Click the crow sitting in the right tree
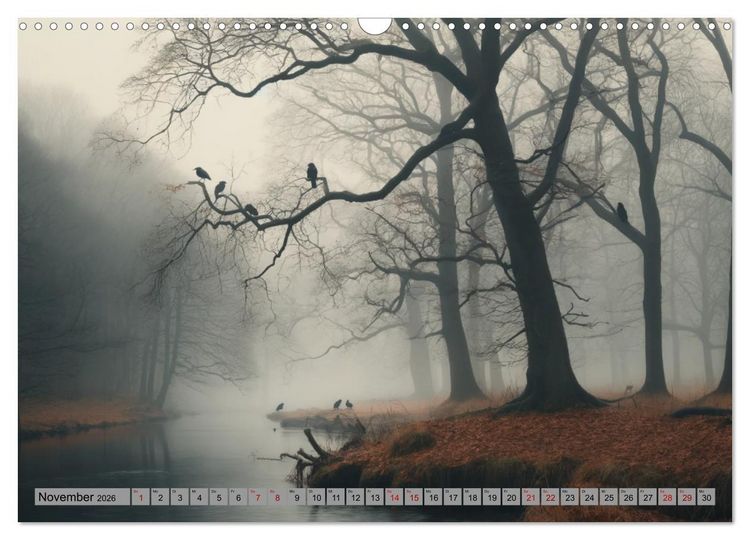The image size is (750, 540). [621, 212]
